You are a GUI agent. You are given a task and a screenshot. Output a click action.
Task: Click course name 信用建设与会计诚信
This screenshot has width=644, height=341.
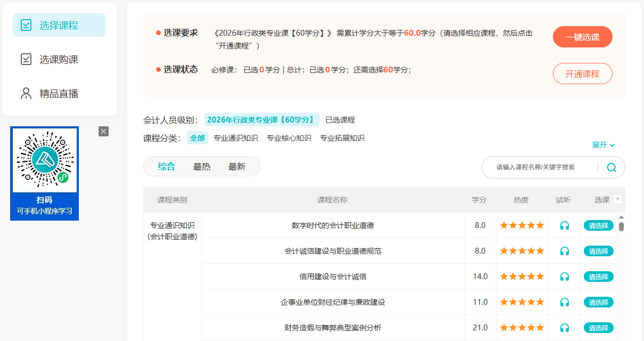pyautogui.click(x=333, y=277)
